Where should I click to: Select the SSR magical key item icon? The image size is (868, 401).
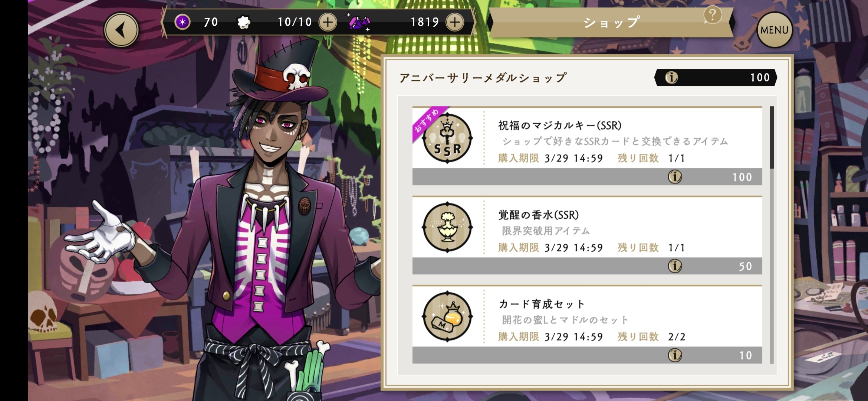click(447, 138)
